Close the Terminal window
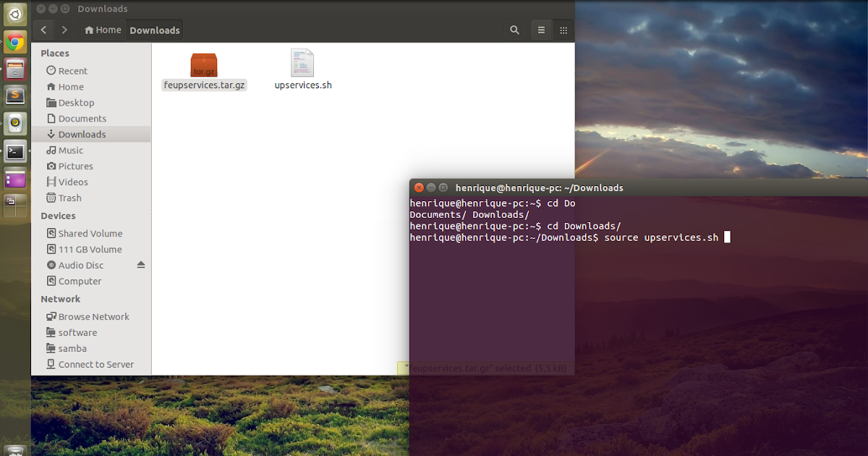 (419, 187)
